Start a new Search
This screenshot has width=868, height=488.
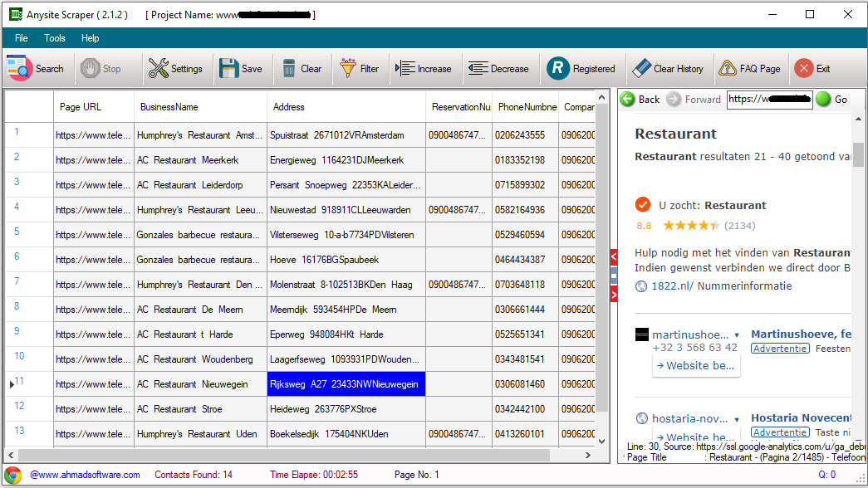click(x=37, y=68)
